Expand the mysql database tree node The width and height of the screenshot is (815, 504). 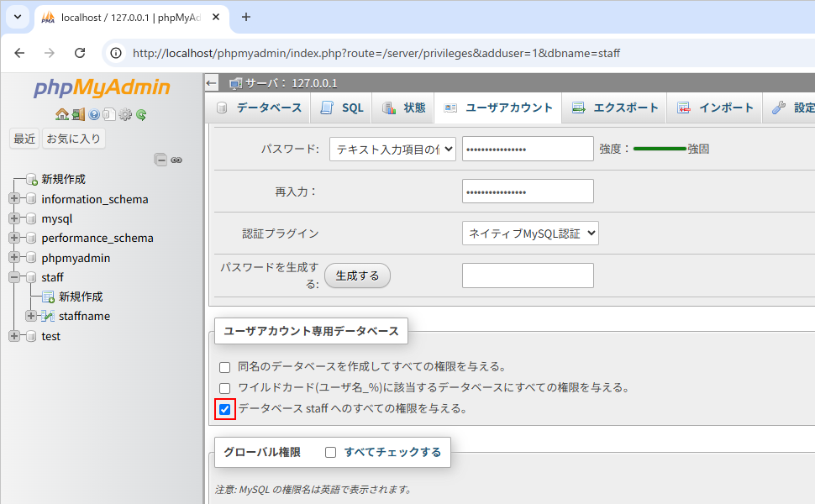[x=14, y=218]
